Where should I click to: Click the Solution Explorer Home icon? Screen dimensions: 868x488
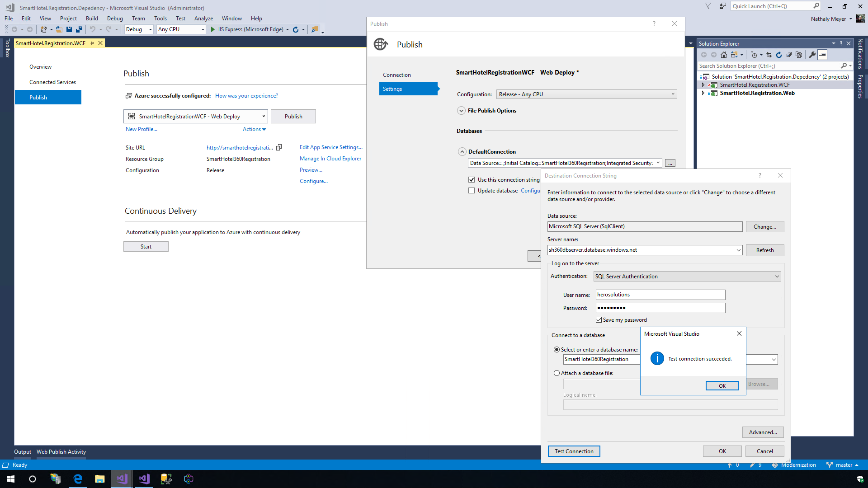pyautogui.click(x=724, y=55)
